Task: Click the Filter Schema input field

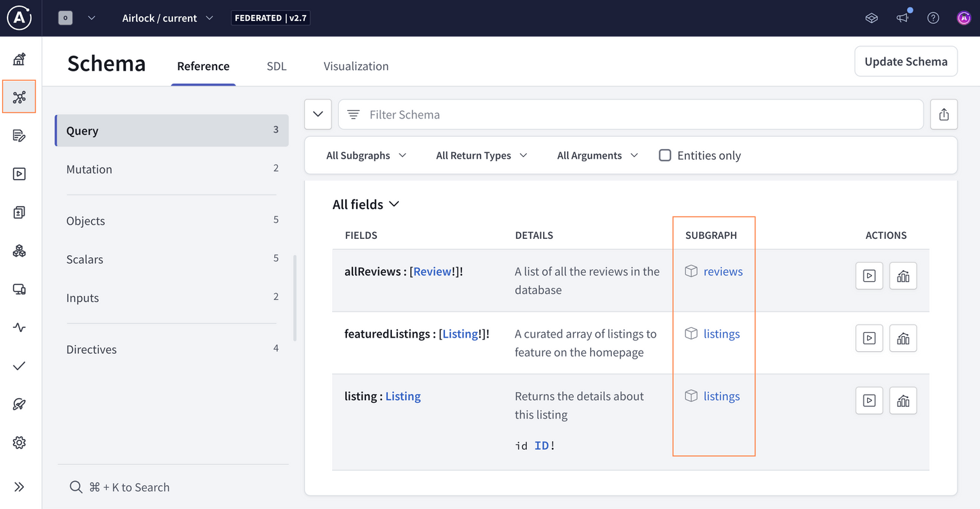Action: pos(630,114)
